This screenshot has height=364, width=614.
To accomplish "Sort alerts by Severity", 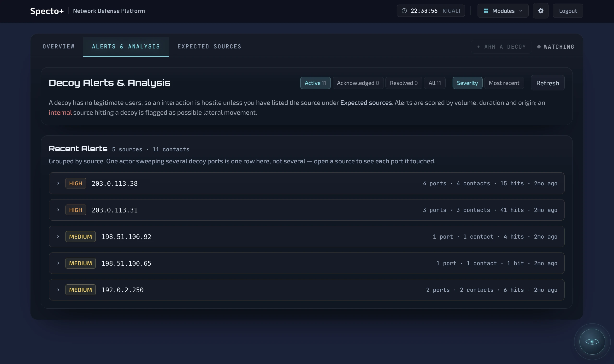I will [x=467, y=83].
